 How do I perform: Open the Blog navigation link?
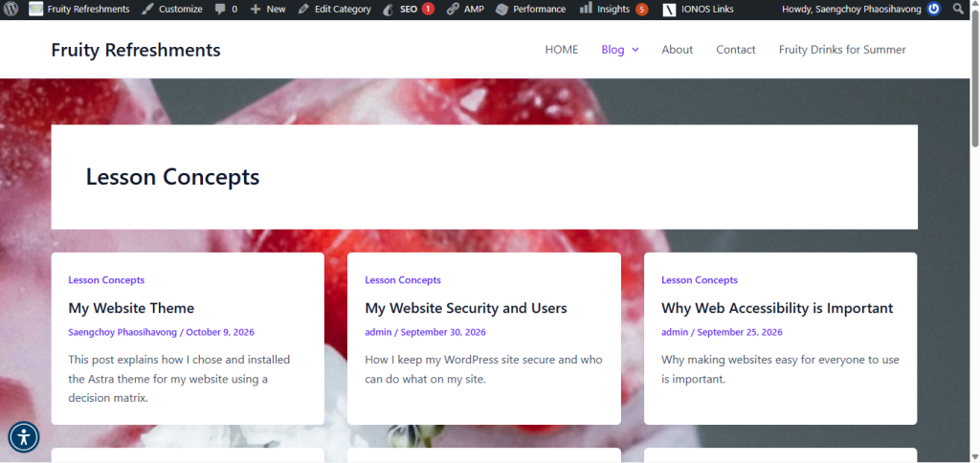click(612, 50)
